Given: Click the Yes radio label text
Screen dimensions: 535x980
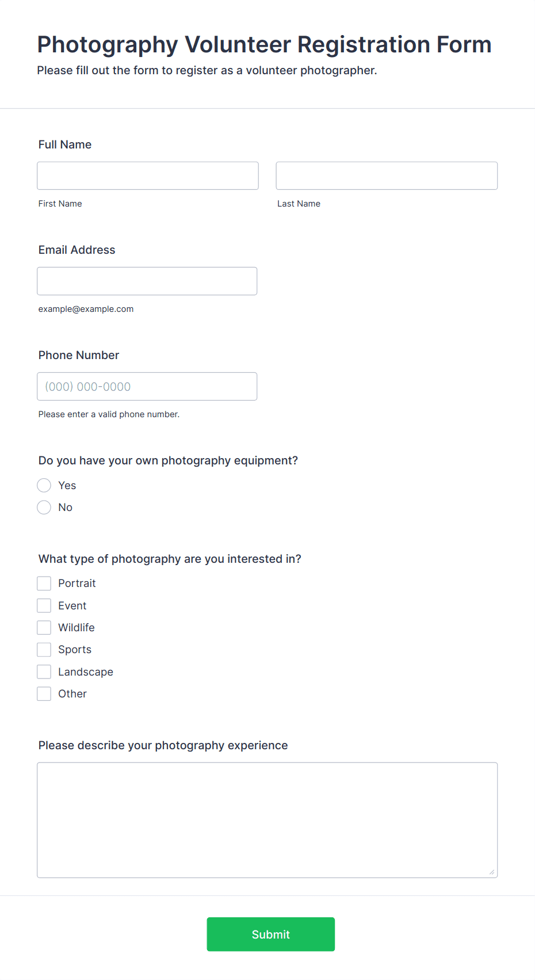Looking at the screenshot, I should [67, 486].
